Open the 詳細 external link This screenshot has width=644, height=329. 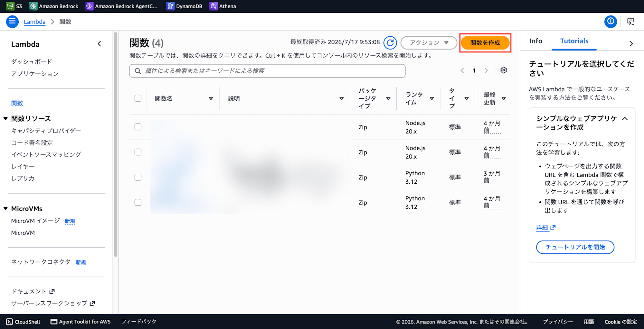pos(546,227)
